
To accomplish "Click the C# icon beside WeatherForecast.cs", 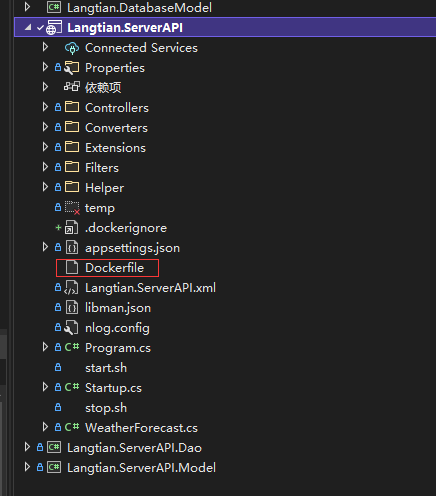I will pos(72,427).
